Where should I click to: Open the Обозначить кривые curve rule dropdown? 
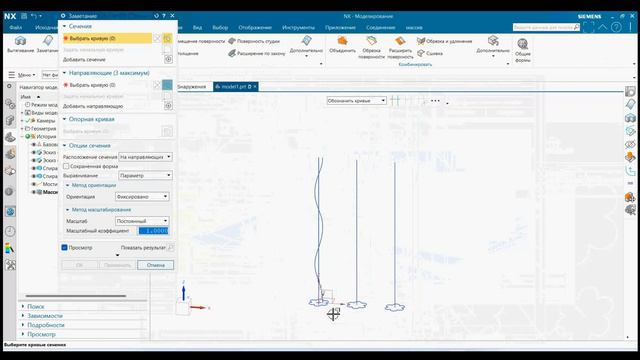(356, 100)
